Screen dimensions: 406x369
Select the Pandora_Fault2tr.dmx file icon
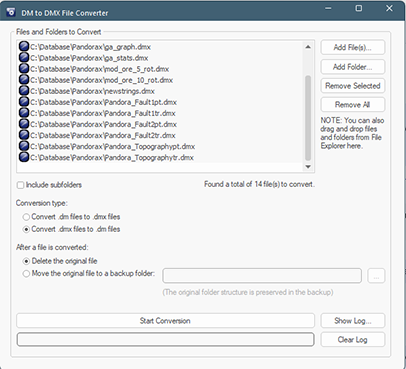24,135
